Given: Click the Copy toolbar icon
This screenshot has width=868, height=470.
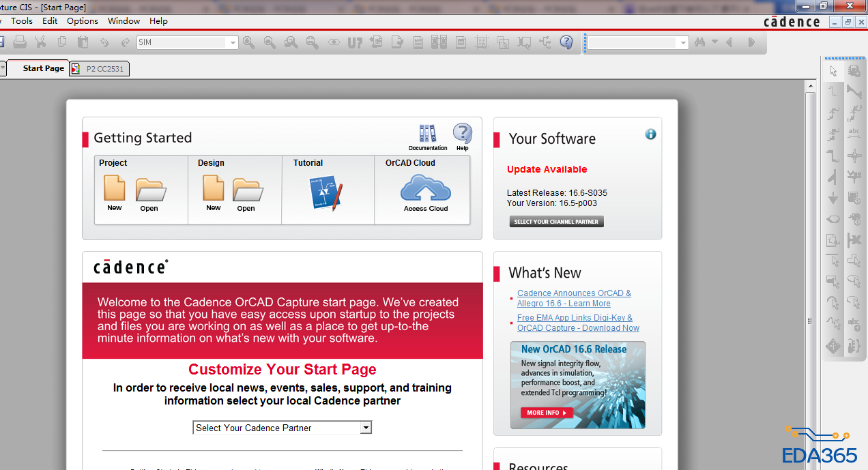Looking at the screenshot, I should (x=62, y=42).
